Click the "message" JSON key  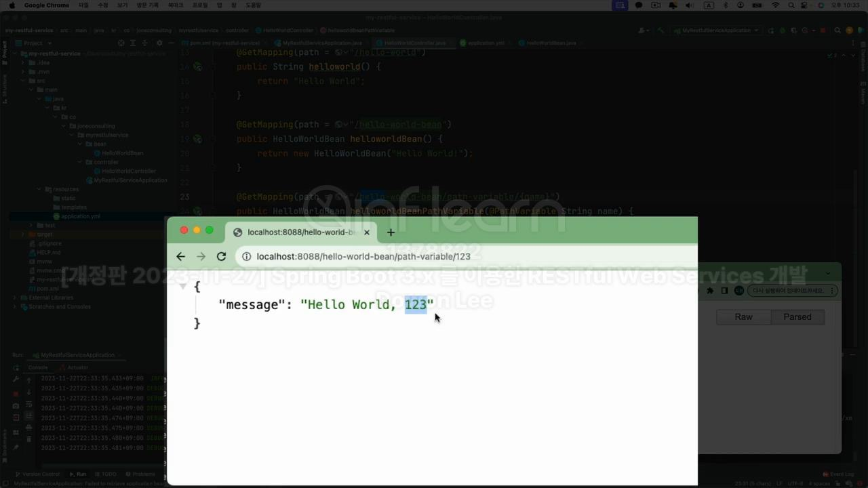click(x=252, y=305)
